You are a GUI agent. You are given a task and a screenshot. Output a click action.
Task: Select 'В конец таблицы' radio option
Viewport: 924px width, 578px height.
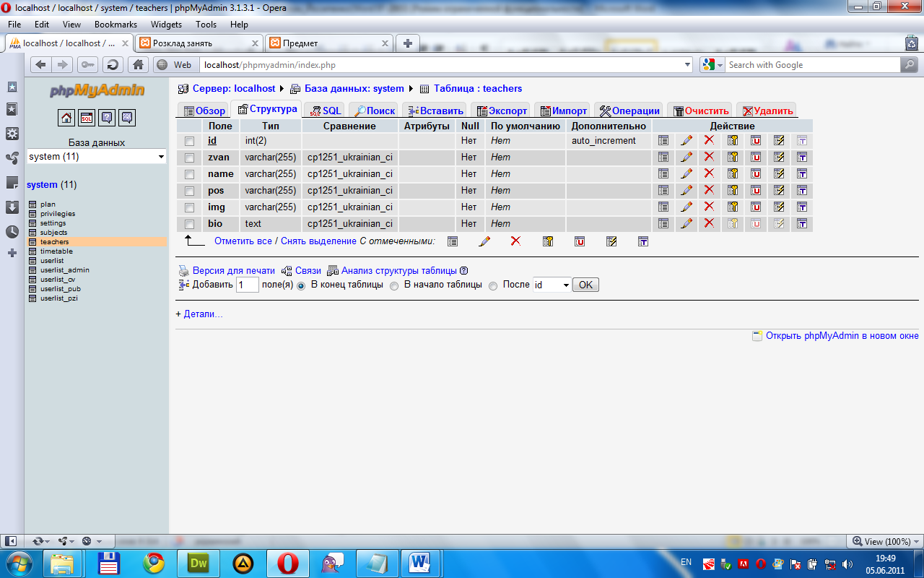click(x=301, y=285)
